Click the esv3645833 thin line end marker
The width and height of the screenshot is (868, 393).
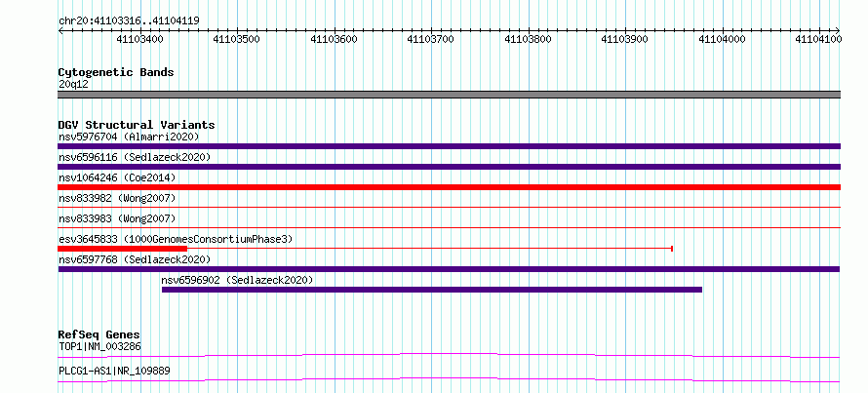(x=672, y=249)
